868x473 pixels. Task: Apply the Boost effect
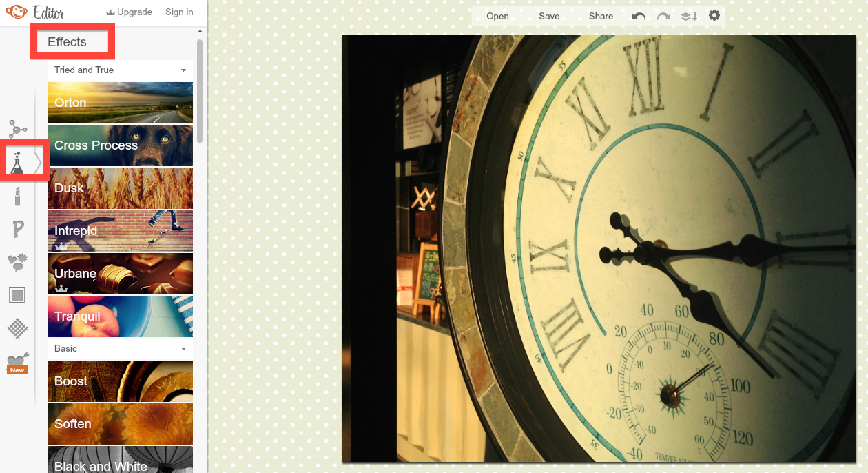(121, 381)
